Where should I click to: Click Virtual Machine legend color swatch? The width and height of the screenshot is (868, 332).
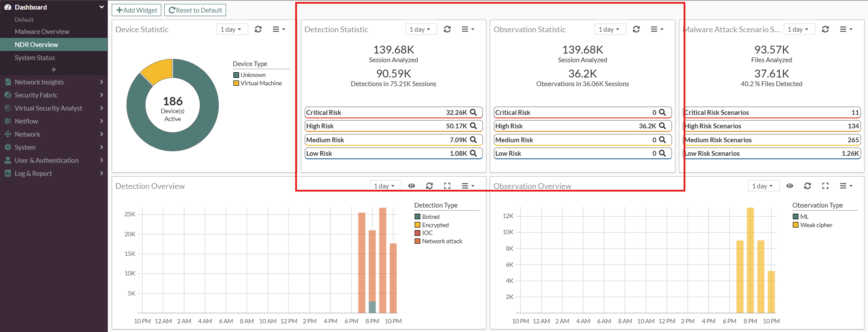(x=236, y=83)
